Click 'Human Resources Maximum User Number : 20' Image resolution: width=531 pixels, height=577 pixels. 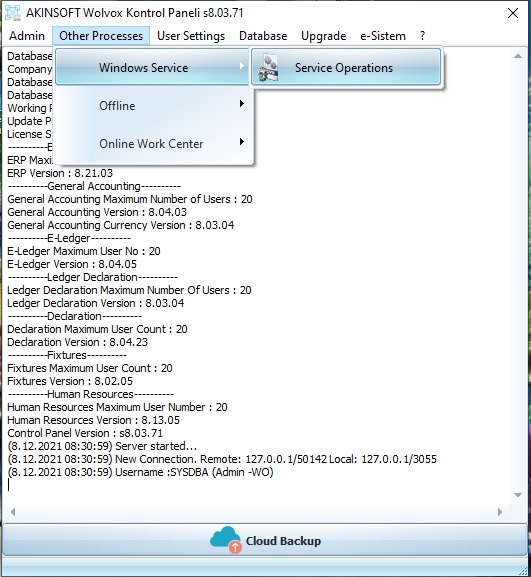(x=117, y=407)
